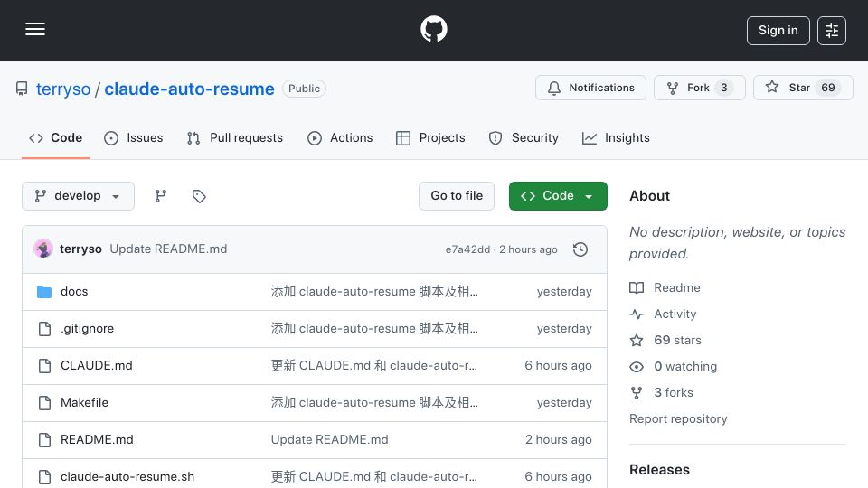The width and height of the screenshot is (868, 488).
Task: Click the docs folder icon
Action: tap(44, 292)
